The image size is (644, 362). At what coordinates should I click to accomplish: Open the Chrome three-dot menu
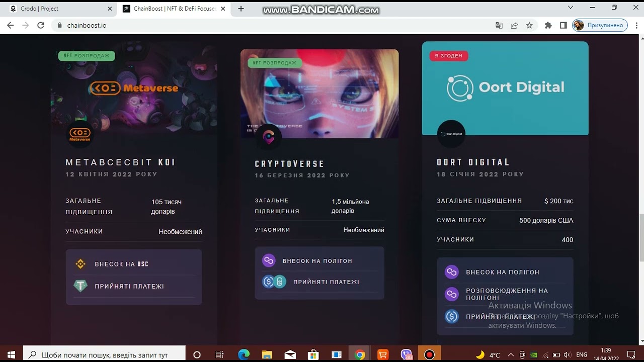[x=635, y=25]
